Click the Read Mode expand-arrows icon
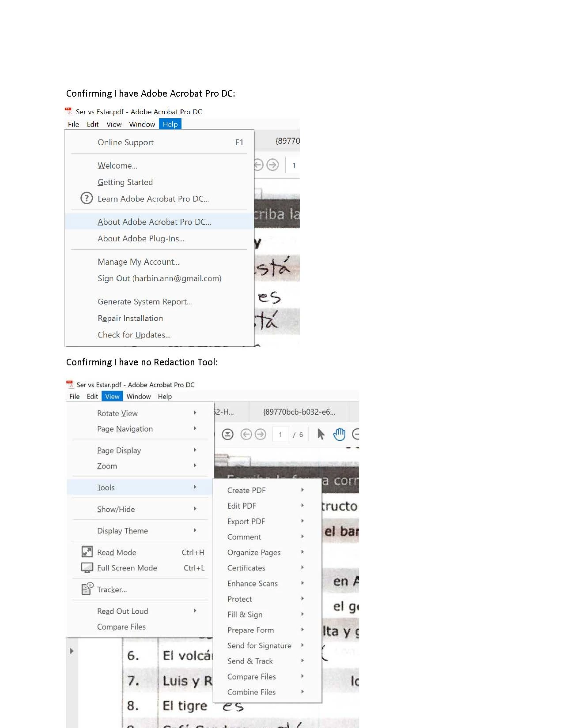This screenshot has width=563, height=728. point(87,552)
